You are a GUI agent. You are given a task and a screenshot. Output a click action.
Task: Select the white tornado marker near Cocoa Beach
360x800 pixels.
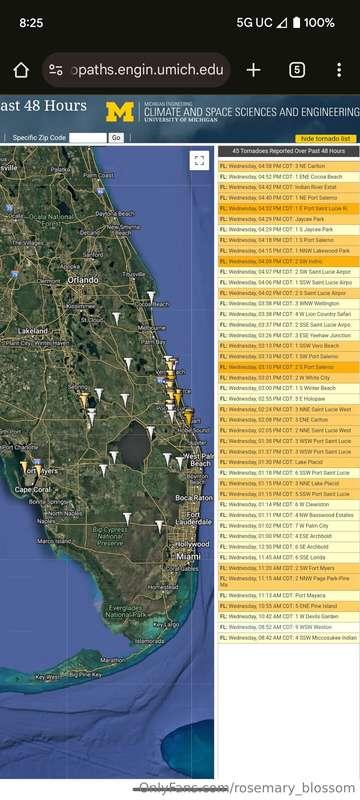(x=151, y=297)
